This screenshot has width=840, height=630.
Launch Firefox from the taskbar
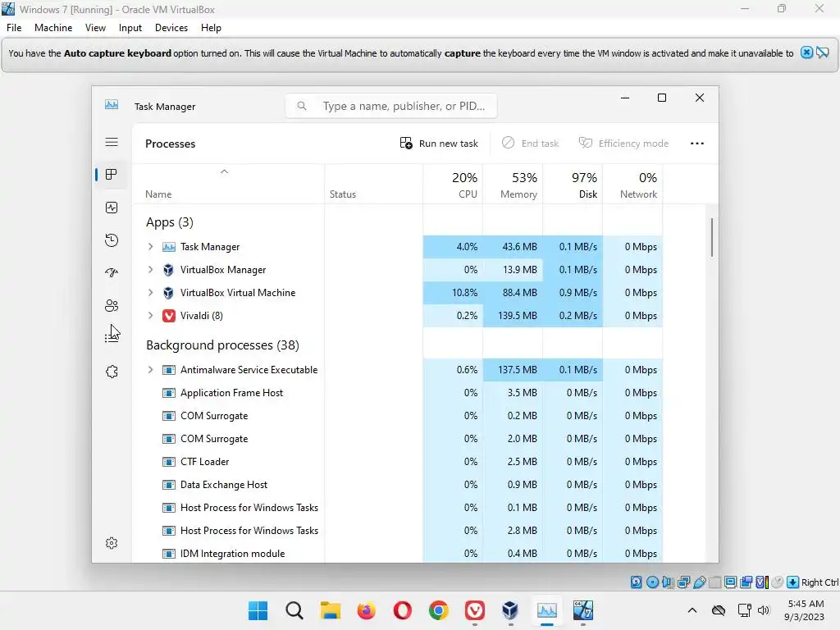(x=367, y=610)
